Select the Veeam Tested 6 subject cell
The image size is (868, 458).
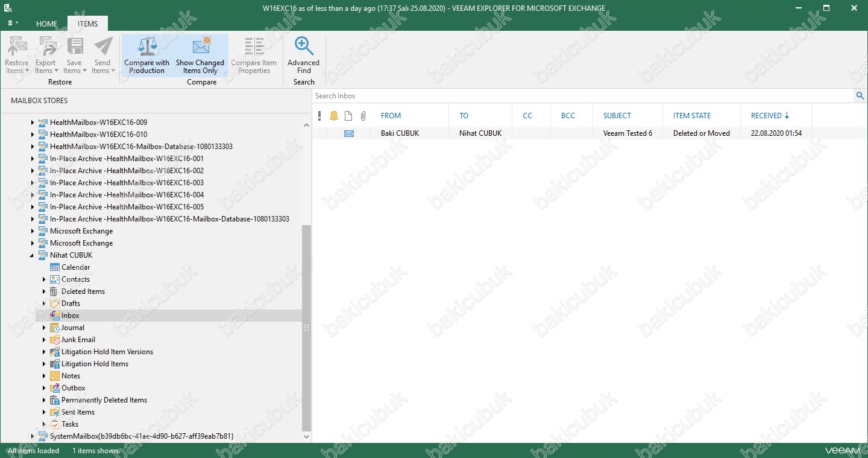(x=627, y=133)
